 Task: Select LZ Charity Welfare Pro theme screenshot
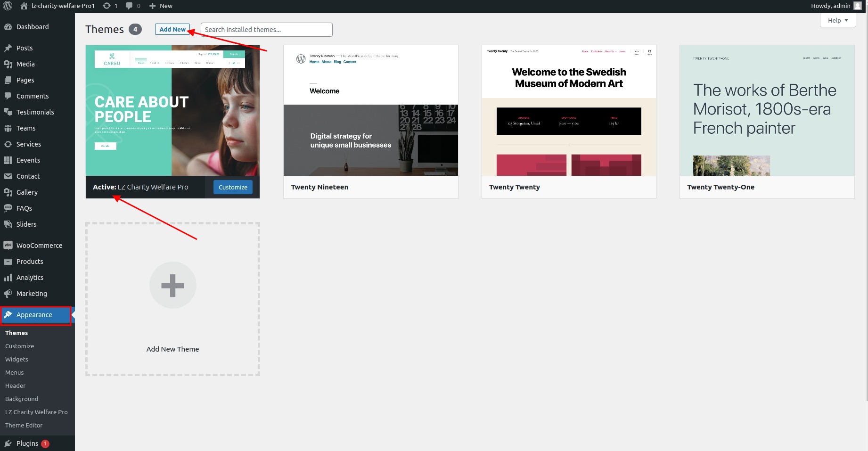tap(172, 111)
